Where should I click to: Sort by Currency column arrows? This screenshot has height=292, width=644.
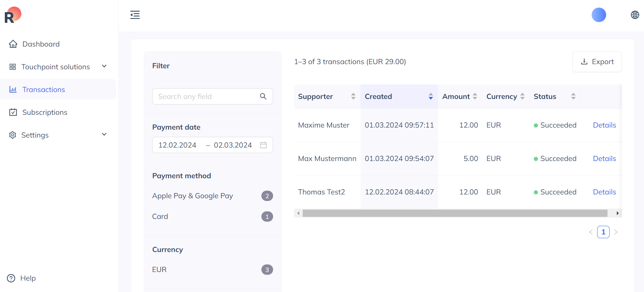tap(522, 97)
